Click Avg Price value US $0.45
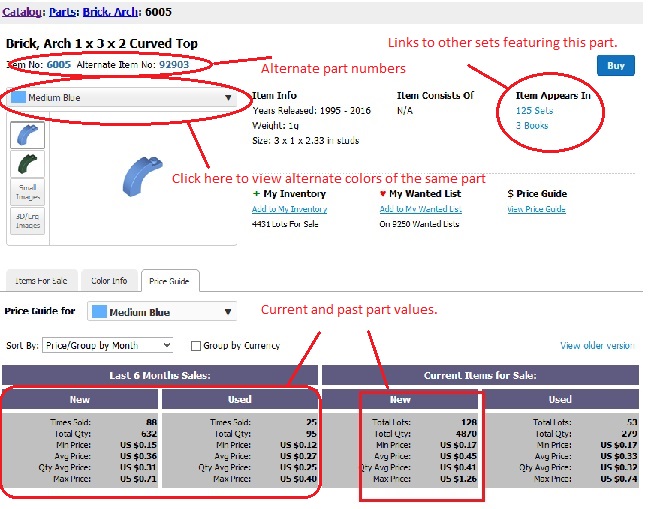653x509 pixels. 459,456
